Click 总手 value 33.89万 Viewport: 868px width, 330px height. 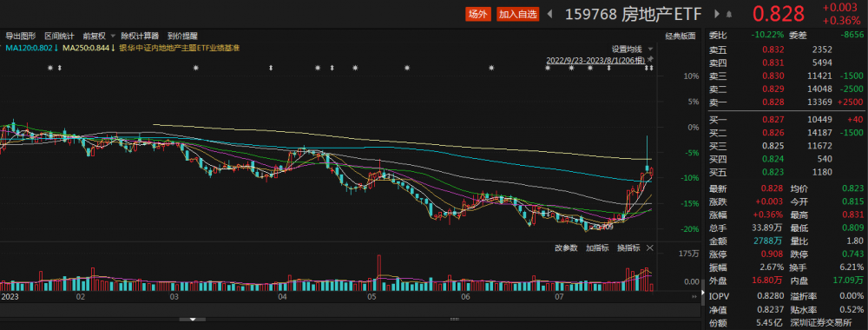[768, 228]
